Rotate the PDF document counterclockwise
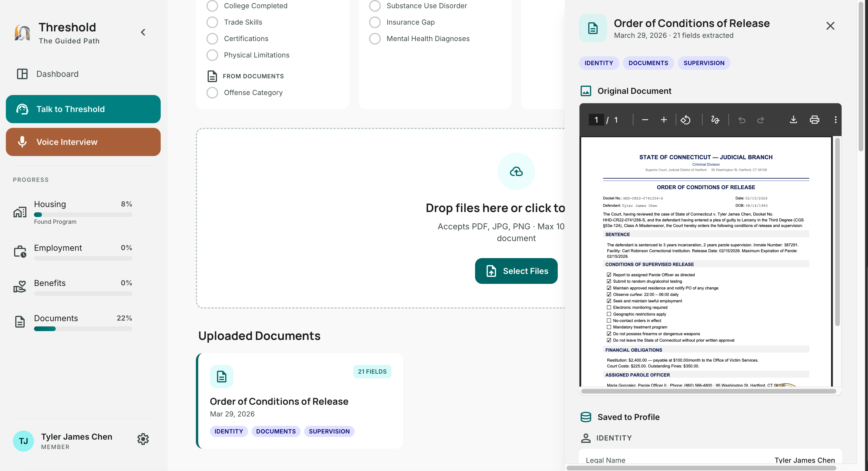 [685, 120]
